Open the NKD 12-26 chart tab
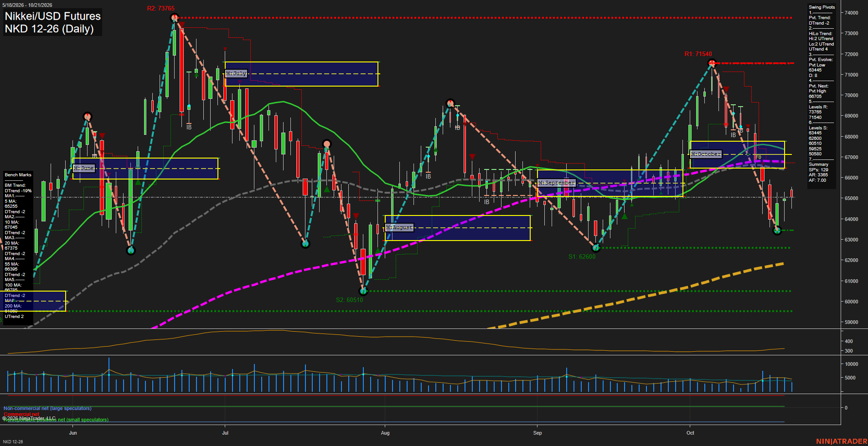Screen dimensions: 868x446 13,441
